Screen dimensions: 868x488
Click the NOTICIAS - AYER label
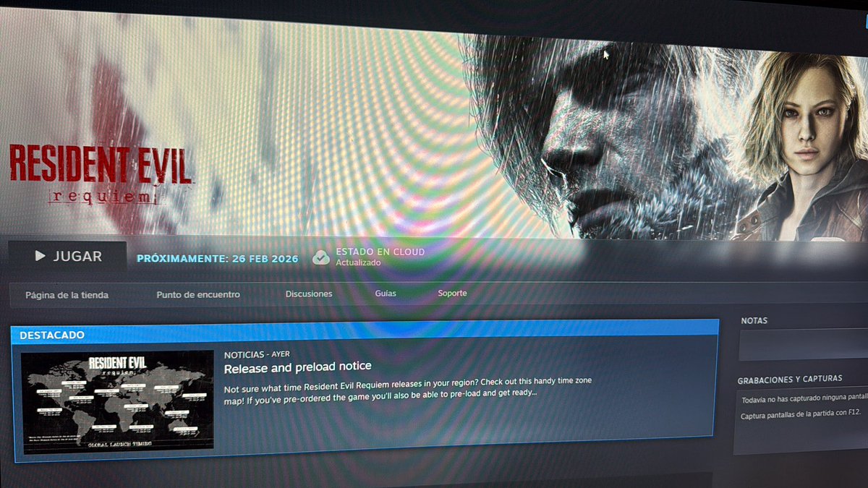[x=258, y=355]
